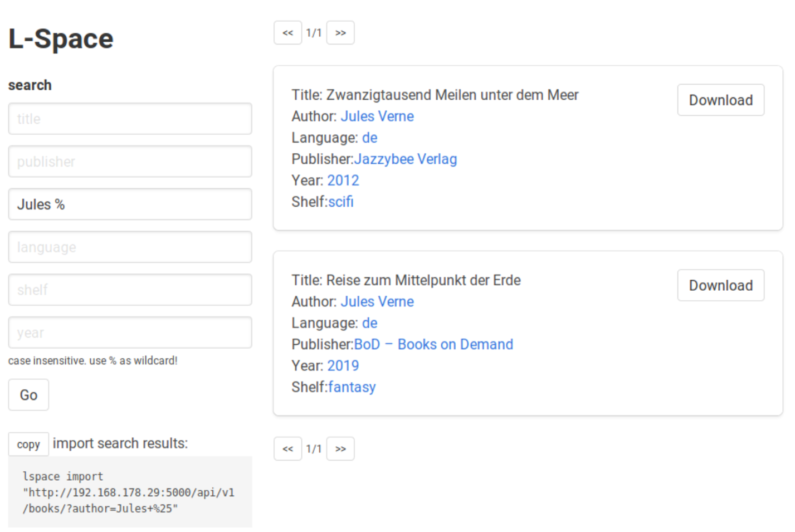Screen dimensions: 795x532
Task: Click the previous page arrow at top
Action: click(287, 32)
